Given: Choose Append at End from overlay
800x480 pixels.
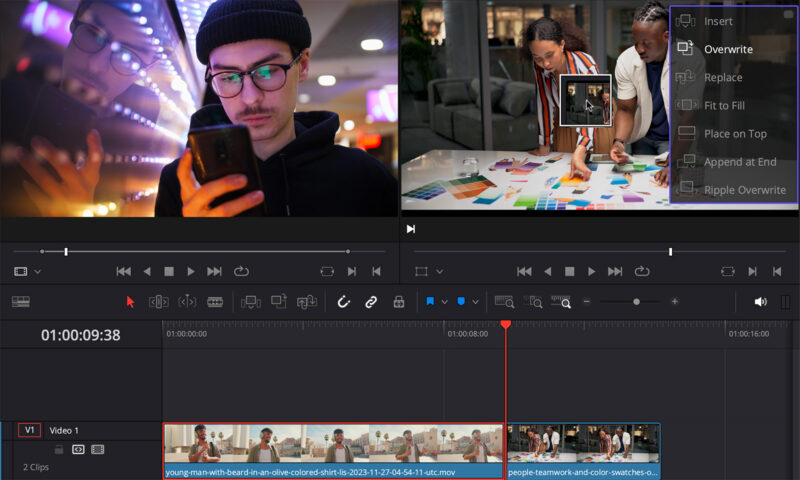Looking at the screenshot, I should (733, 162).
